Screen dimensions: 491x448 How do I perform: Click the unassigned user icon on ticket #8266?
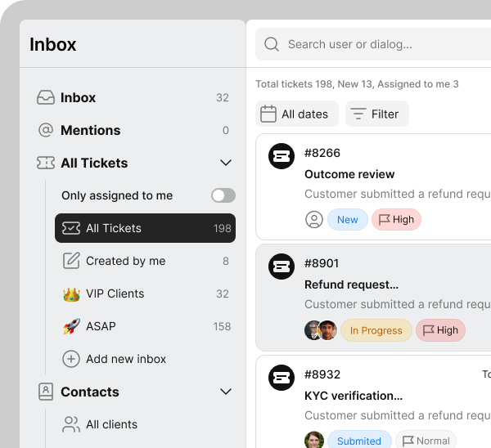pyautogui.click(x=313, y=219)
